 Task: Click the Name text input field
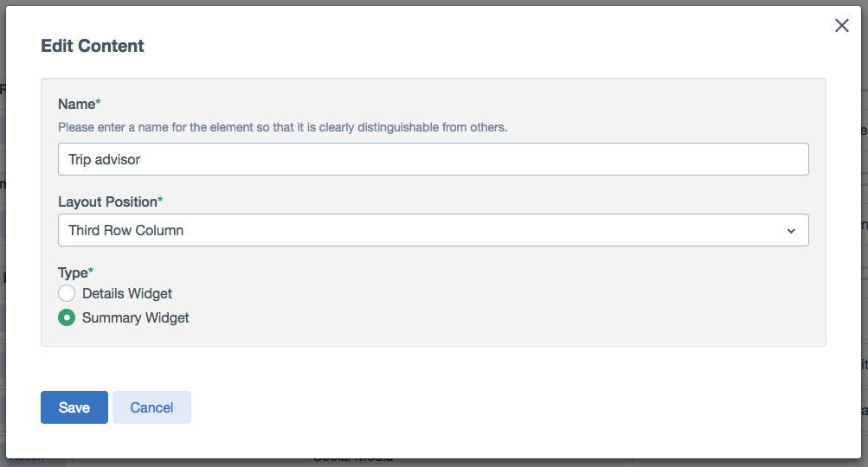pyautogui.click(x=433, y=159)
